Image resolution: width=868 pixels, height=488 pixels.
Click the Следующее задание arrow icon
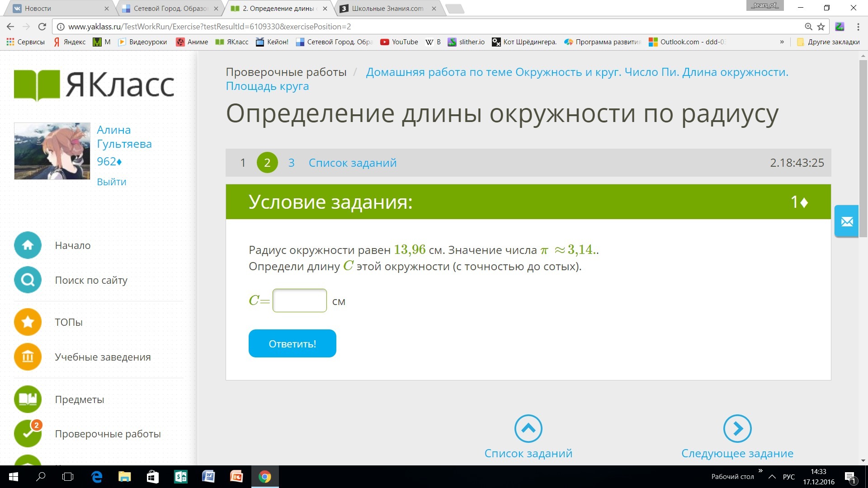(737, 428)
